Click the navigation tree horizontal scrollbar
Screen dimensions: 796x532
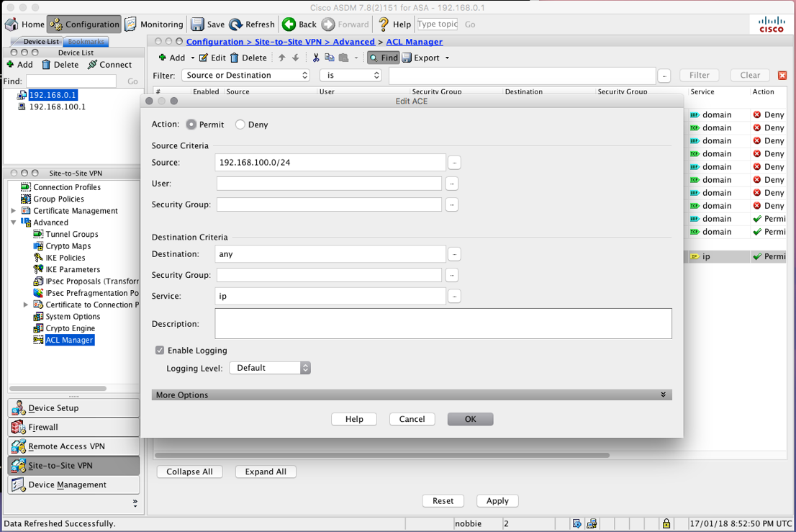pyautogui.click(x=58, y=388)
